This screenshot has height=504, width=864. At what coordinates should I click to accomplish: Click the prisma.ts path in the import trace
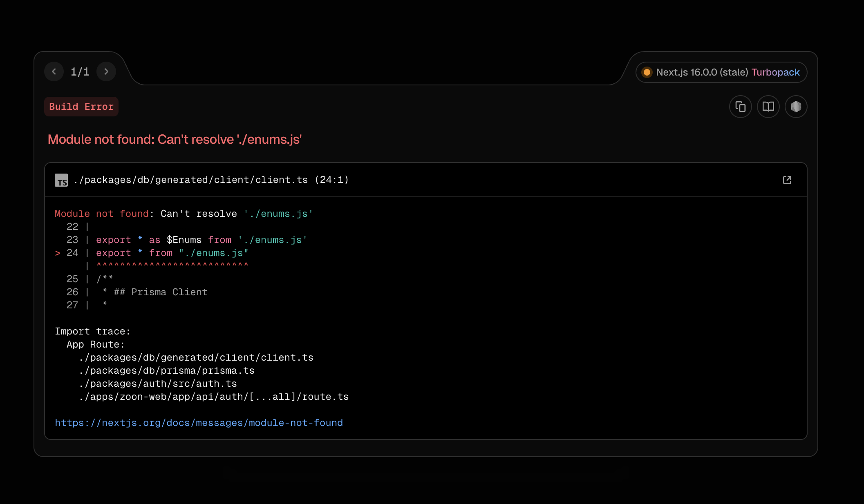167,370
